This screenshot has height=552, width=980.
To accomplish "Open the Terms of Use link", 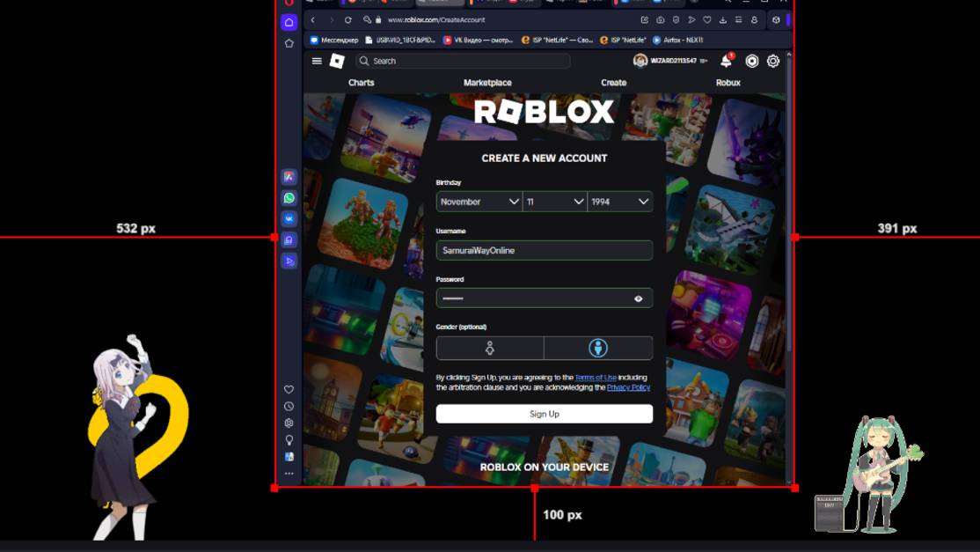I will (596, 378).
